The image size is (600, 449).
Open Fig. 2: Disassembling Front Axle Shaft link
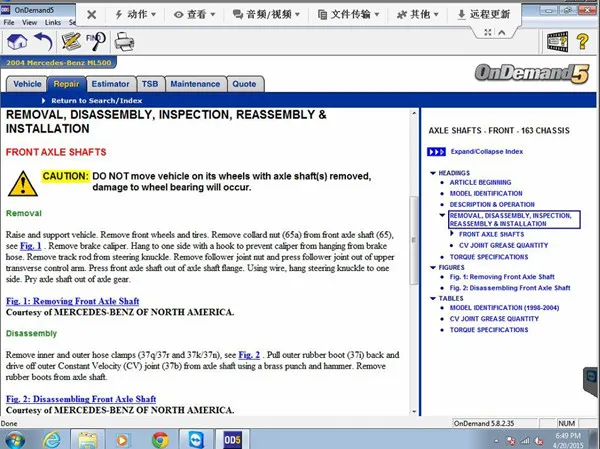[x=81, y=399]
